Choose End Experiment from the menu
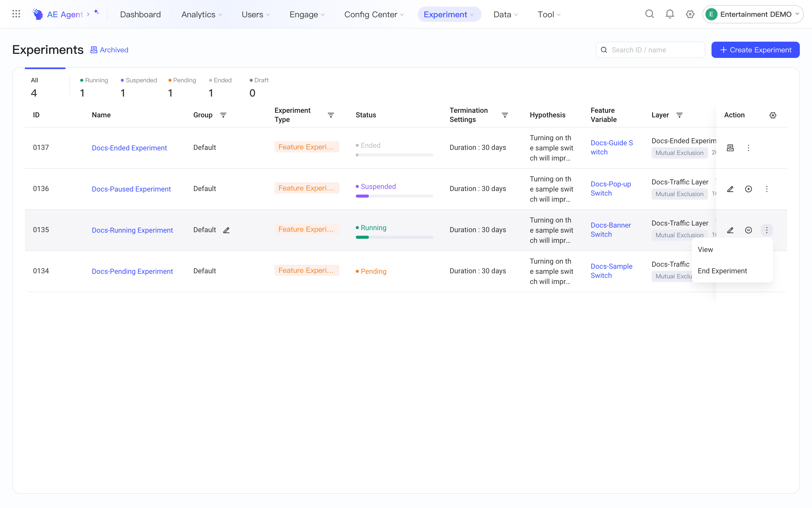This screenshot has width=812, height=508. click(x=732, y=271)
